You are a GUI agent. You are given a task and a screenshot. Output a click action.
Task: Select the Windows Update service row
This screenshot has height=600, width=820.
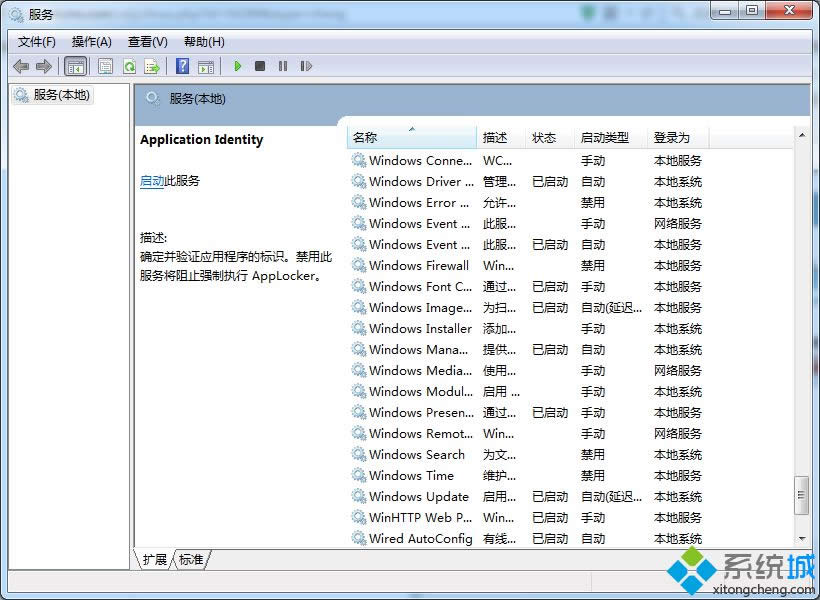coord(418,497)
